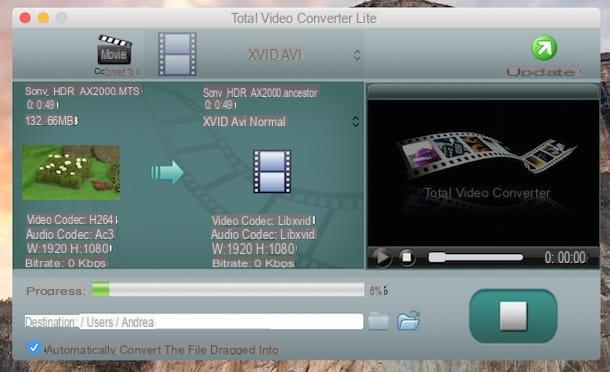
Task: Play the preview video
Action: pos(382,257)
